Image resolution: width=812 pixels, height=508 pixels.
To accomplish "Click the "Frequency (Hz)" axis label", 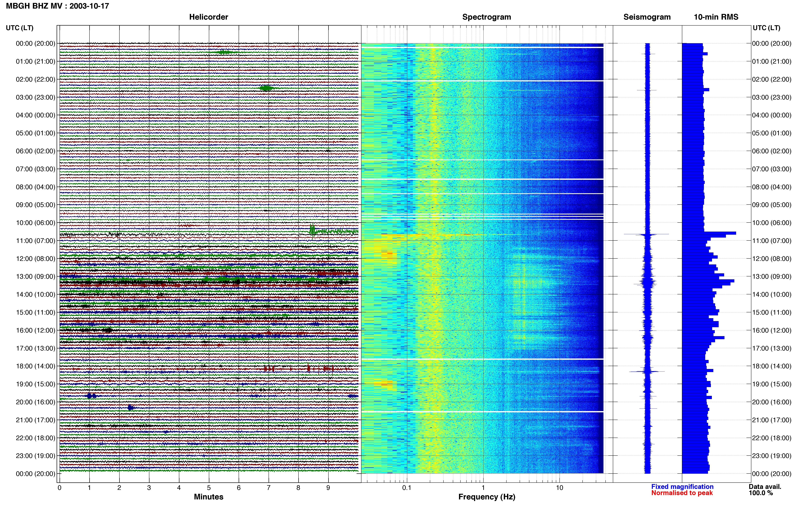I will 487,497.
